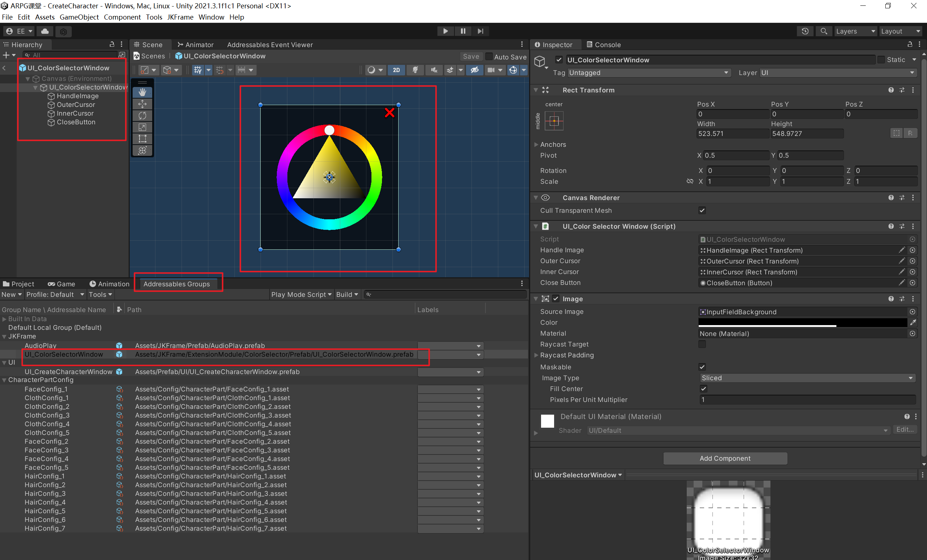Toggle UI_ColorSelectorWindow active checkbox in Inspector

559,60
